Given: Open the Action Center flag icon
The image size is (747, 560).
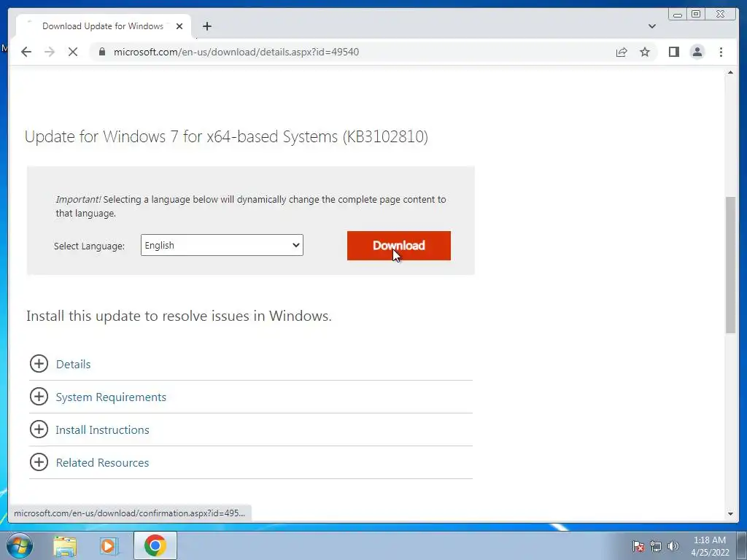Looking at the screenshot, I should point(638,546).
